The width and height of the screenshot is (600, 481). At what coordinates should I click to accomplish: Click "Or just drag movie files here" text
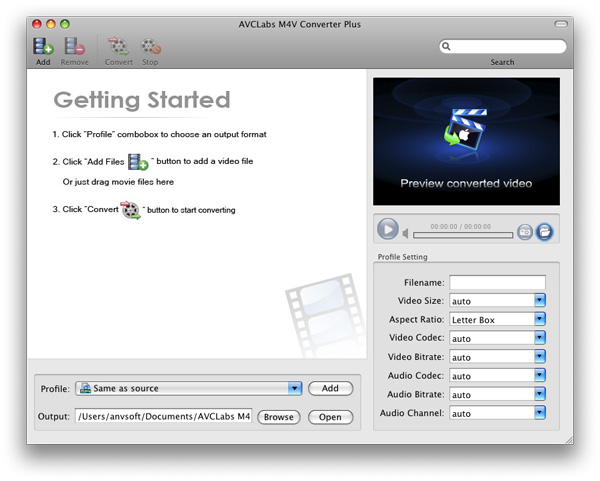coord(118,182)
